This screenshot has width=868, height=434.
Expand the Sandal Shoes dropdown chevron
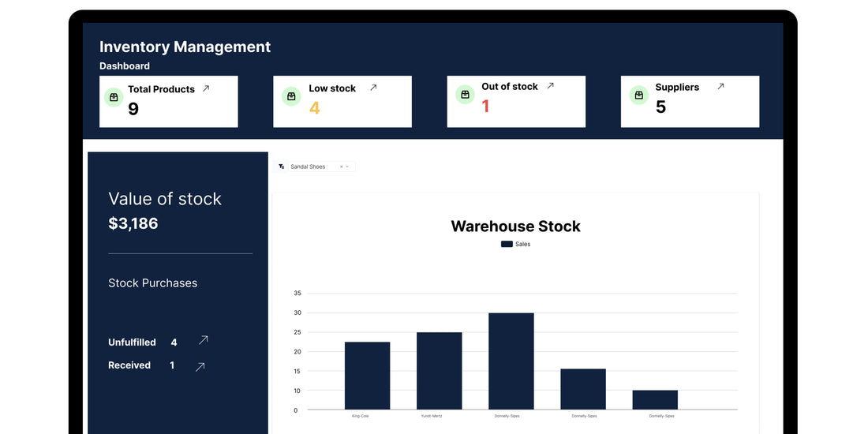click(x=347, y=166)
